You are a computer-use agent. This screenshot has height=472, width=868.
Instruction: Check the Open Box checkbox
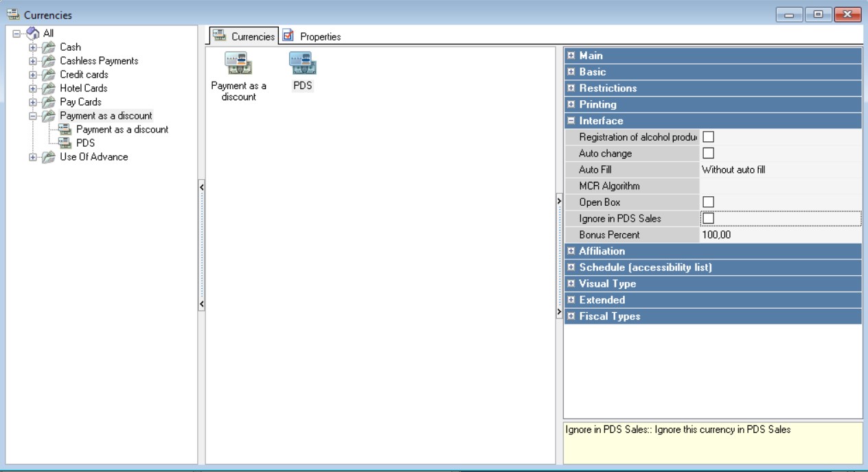click(708, 202)
